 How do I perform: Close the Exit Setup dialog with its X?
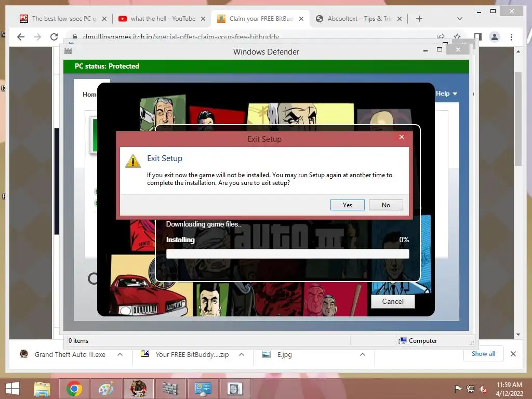tap(402, 137)
